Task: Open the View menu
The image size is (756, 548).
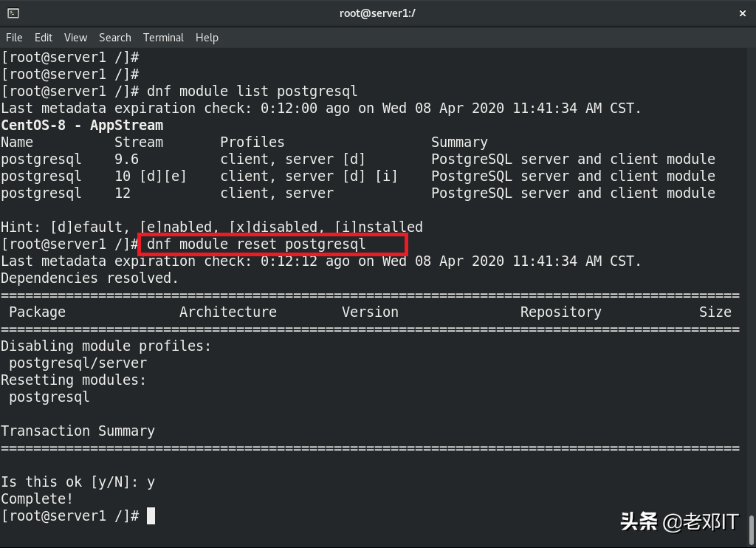Action: [76, 38]
